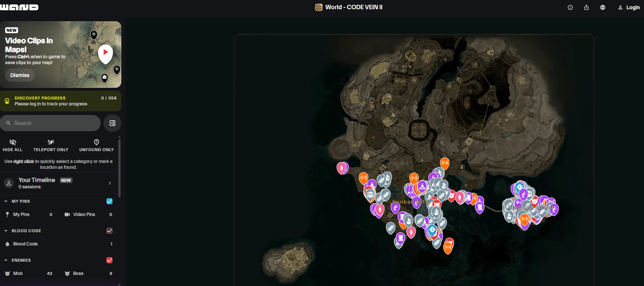
Task: Open the language globe icon
Action: pos(602,7)
